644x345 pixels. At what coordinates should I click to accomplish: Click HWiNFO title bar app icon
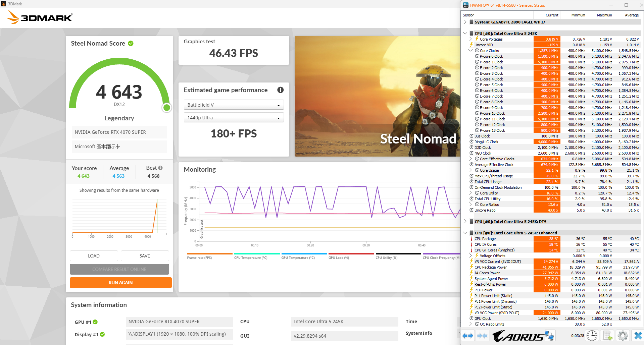pyautogui.click(x=466, y=5)
